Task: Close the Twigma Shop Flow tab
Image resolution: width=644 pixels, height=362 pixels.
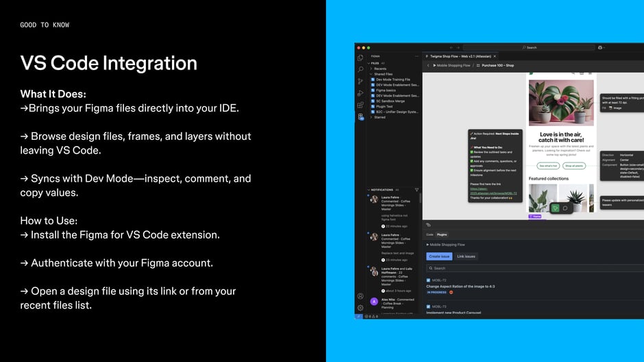Action: click(x=495, y=56)
